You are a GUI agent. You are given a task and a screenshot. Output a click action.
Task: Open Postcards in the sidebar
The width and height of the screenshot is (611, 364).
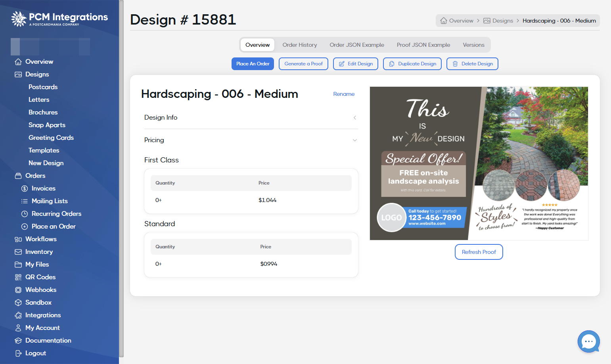(x=43, y=87)
